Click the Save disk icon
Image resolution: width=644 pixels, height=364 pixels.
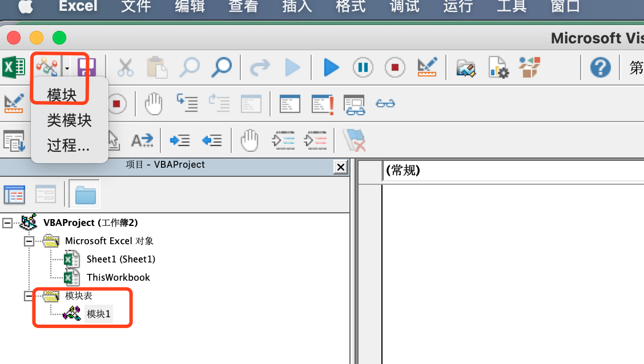tap(86, 67)
